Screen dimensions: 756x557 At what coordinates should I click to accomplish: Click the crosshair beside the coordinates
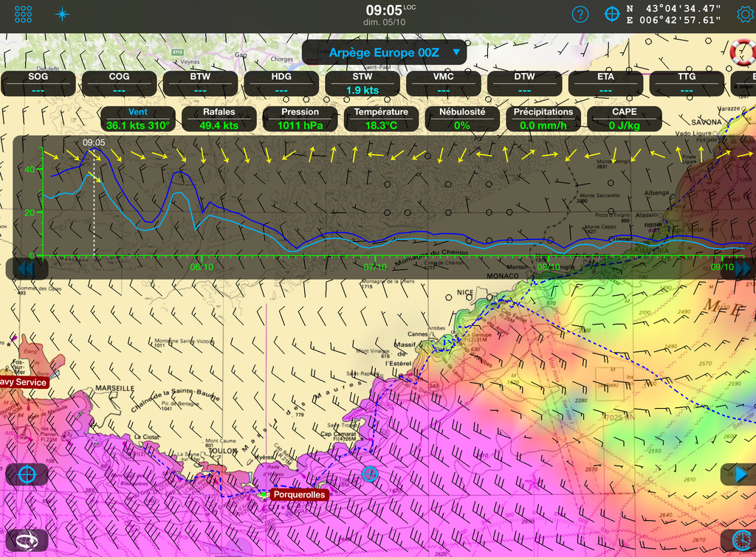pyautogui.click(x=612, y=14)
